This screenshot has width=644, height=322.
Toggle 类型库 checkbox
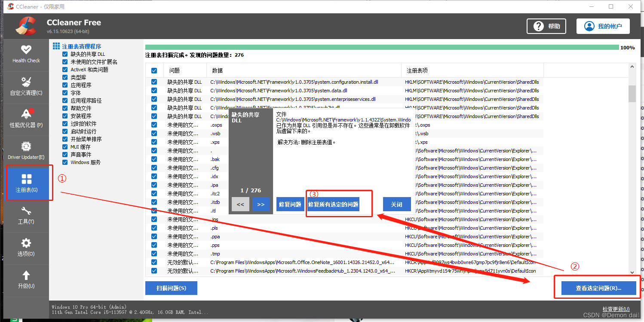pyautogui.click(x=65, y=77)
